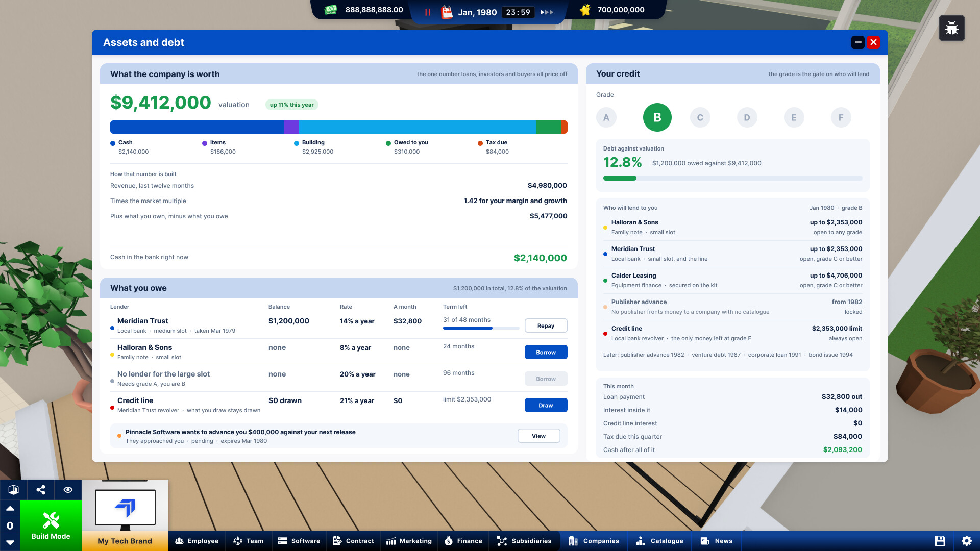Repay the Meridian Trust loan
Screen dimensions: 980x551
coord(546,325)
